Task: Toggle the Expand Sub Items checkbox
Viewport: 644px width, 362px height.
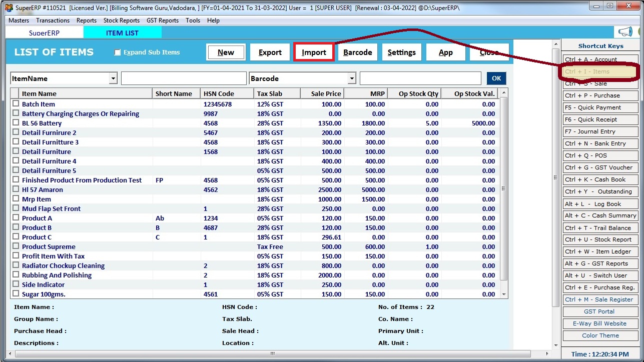Action: pyautogui.click(x=118, y=52)
